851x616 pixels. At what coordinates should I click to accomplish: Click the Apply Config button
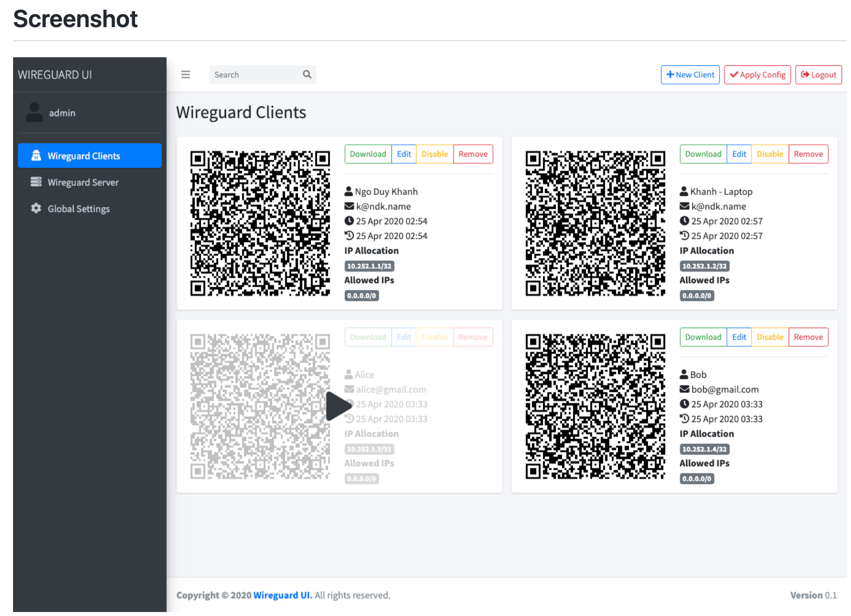758,74
